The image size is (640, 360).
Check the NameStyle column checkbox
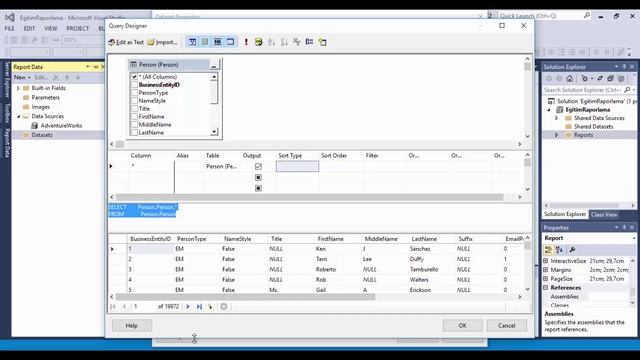(134, 100)
